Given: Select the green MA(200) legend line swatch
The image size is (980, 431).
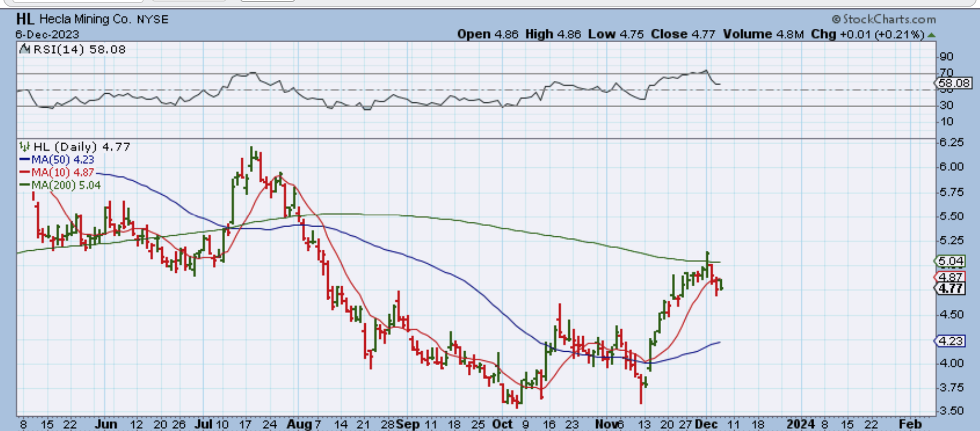Looking at the screenshot, I should [24, 185].
